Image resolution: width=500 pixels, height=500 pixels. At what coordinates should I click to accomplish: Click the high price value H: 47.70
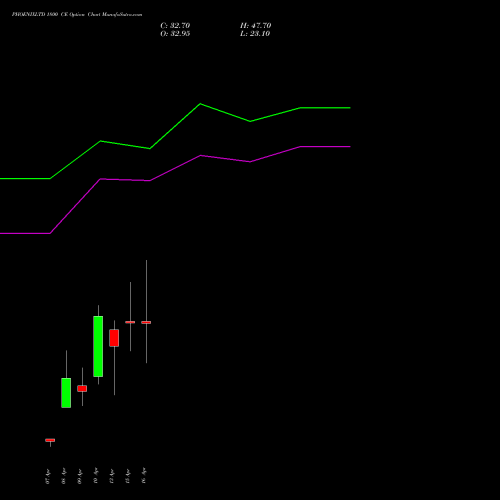pyautogui.click(x=255, y=26)
